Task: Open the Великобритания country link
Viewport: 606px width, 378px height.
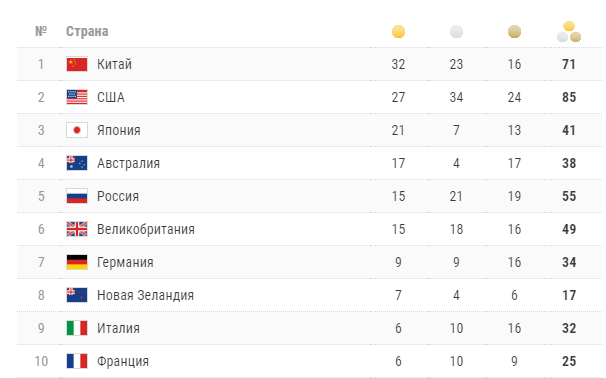Action: [146, 229]
